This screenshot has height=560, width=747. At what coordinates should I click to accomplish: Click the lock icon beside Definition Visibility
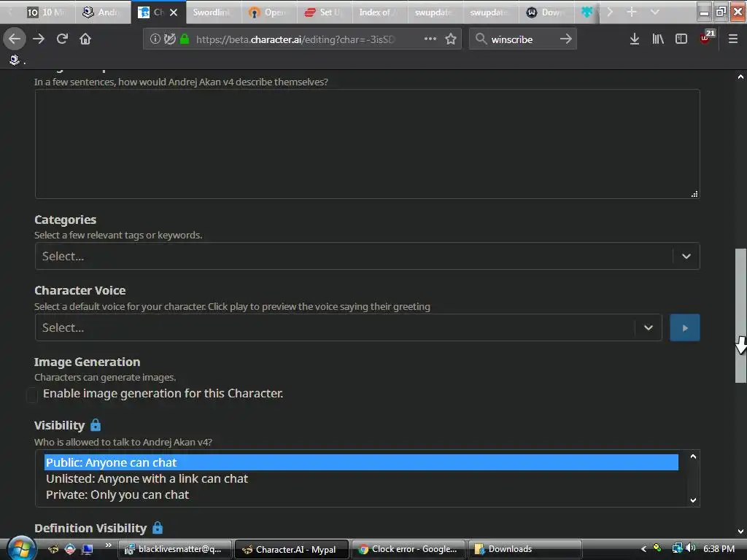(x=158, y=527)
